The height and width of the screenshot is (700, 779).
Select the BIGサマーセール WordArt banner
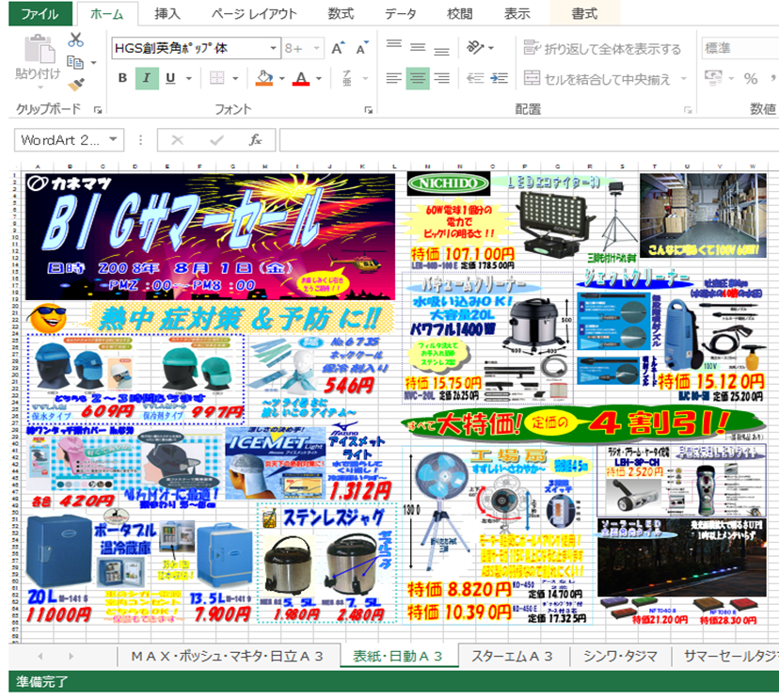coord(184,221)
